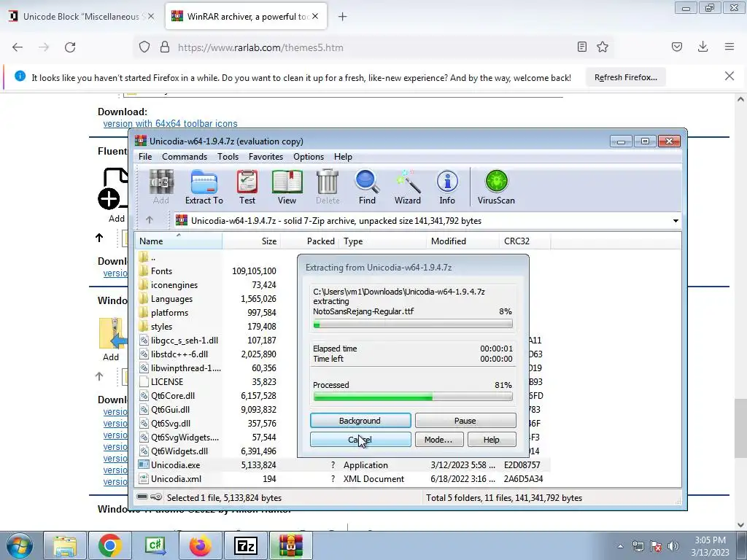Click the volume speaker tray icon
This screenshot has width=747, height=560.
(x=673, y=546)
